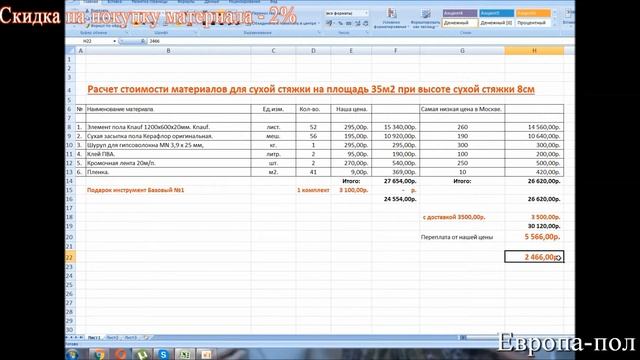640x360 pixels.
Task: Open Google Chrome from taskbar
Action: (99, 354)
